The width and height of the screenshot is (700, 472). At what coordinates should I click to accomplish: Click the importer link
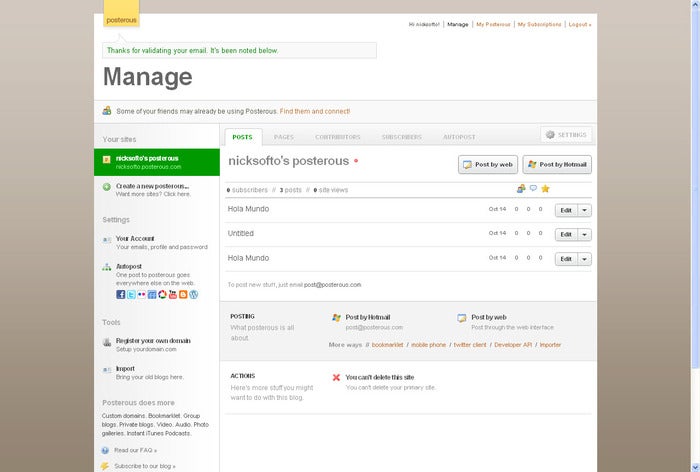coord(550,345)
